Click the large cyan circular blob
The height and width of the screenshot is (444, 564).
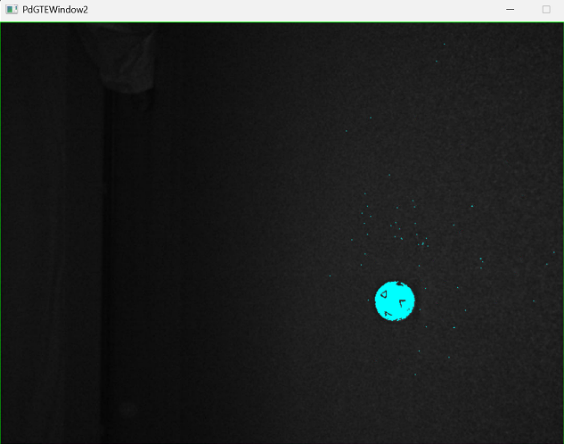(x=395, y=301)
